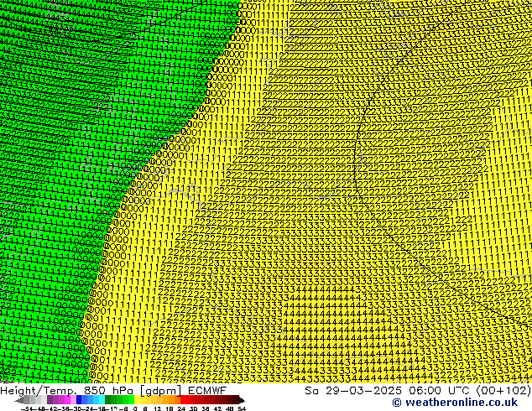This screenshot has width=532, height=411.
Task: Click the Height/Temp. 850 hPa [gdpm] ECMWF title
Action: (x=113, y=390)
